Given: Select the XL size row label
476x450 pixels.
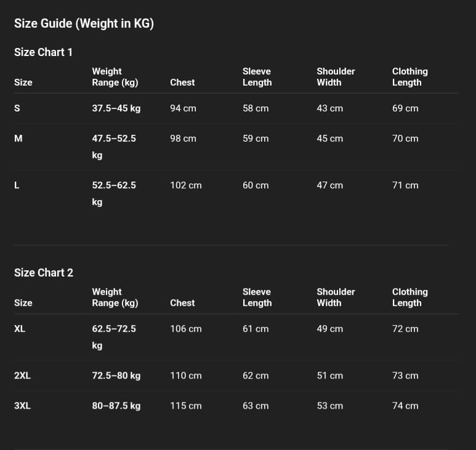Looking at the screenshot, I should click(20, 329).
